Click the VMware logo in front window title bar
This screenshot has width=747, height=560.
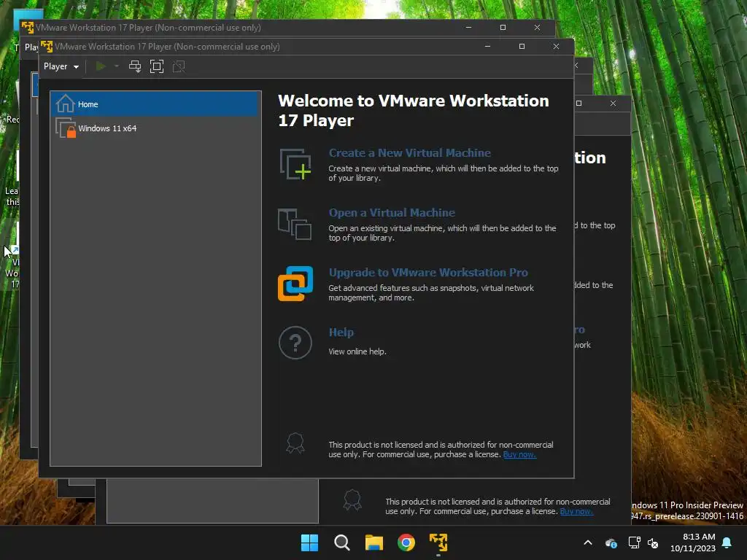point(47,47)
